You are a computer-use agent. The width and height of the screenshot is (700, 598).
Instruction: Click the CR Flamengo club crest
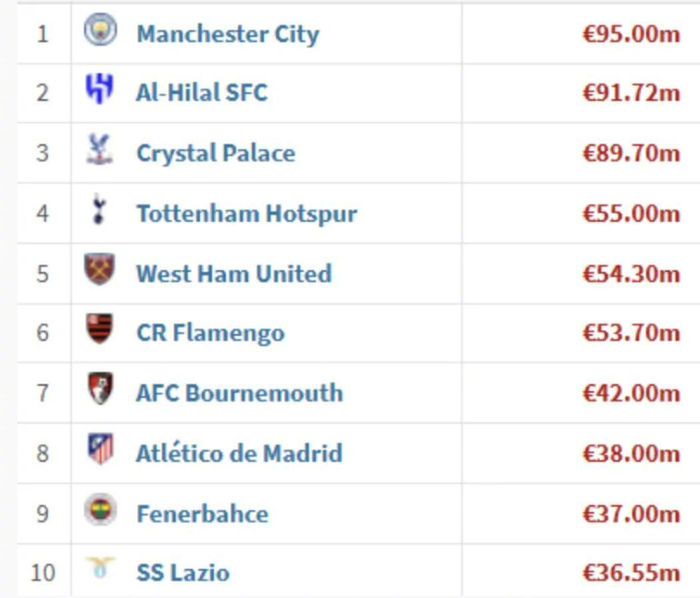[x=100, y=331]
